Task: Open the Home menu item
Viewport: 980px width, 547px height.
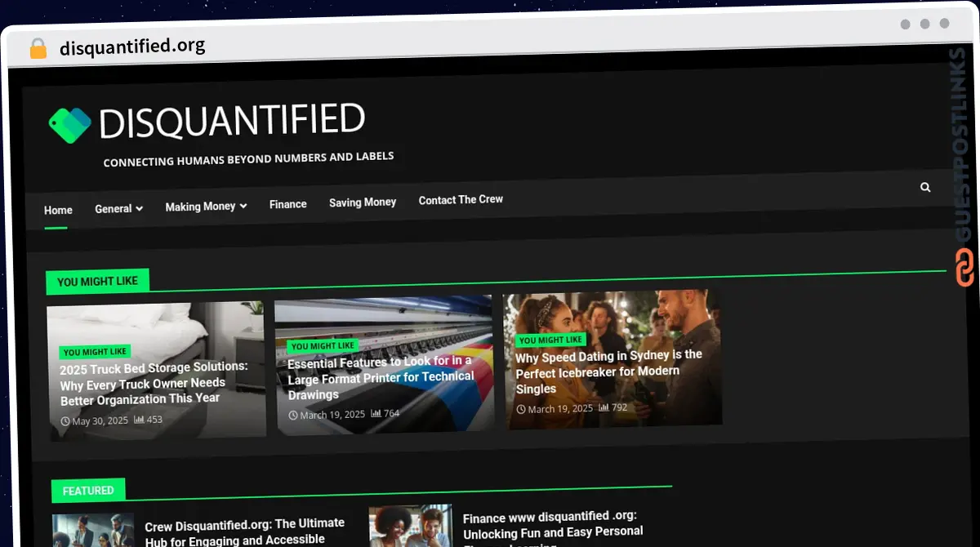Action: [x=58, y=210]
